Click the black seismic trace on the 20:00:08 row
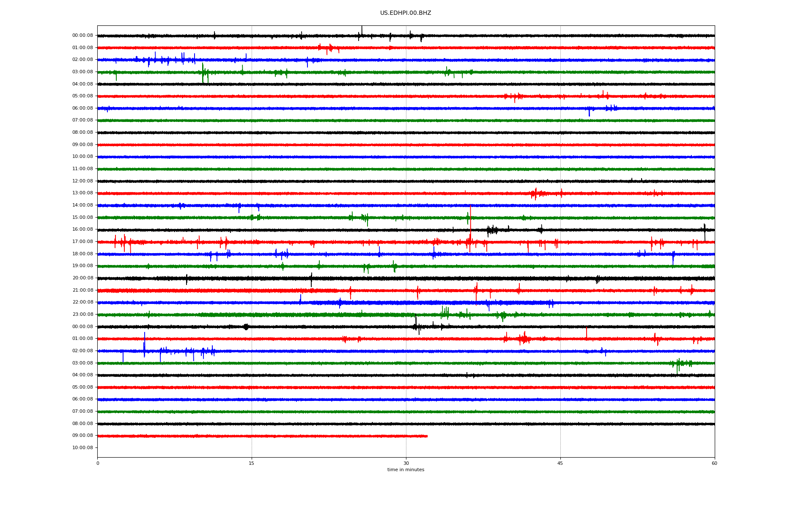This screenshot has width=812, height=508. 406,279
